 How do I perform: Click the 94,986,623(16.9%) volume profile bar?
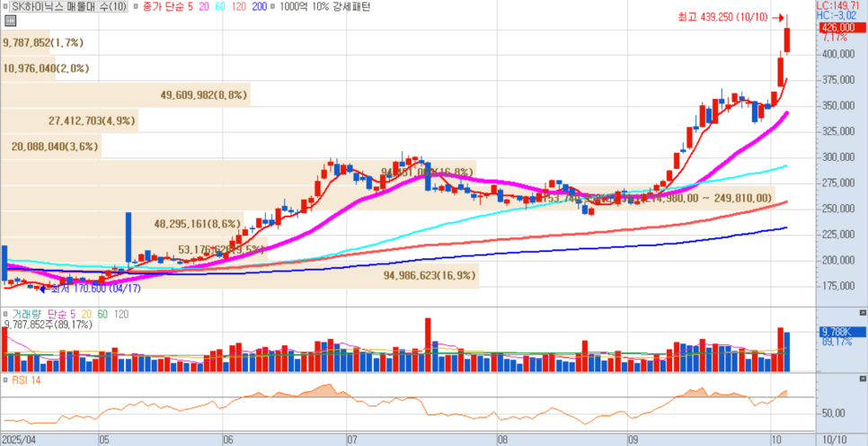click(x=239, y=275)
